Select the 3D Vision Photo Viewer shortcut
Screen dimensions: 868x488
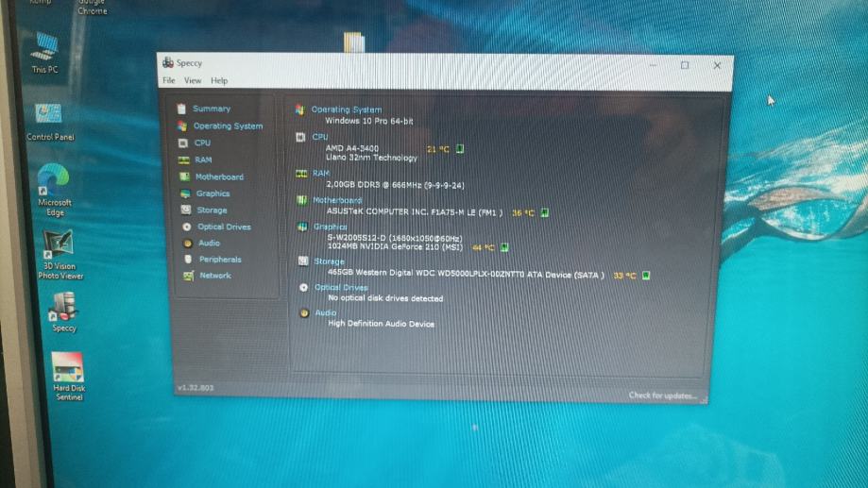(x=60, y=255)
